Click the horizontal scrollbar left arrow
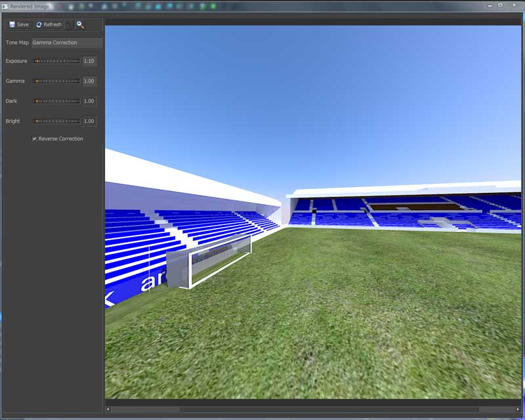Screen dimensions: 525x420 [108, 409]
